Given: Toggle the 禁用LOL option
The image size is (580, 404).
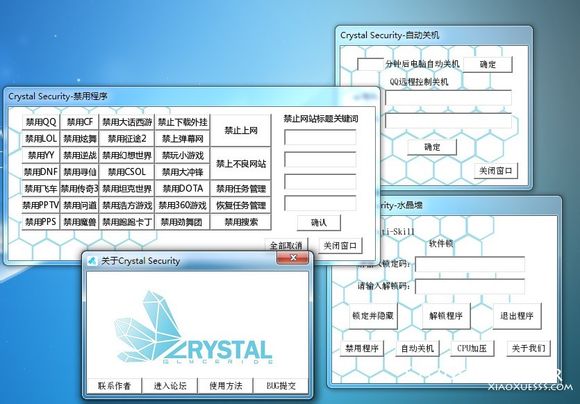Looking at the screenshot, I should 41,139.
